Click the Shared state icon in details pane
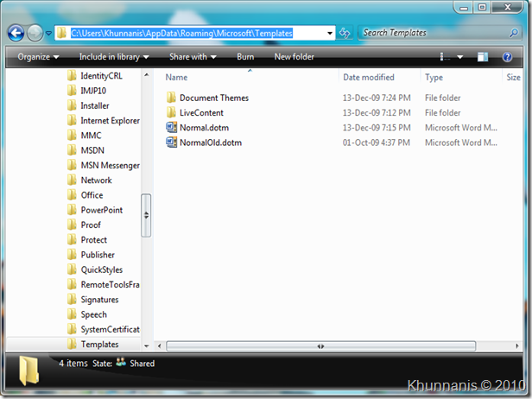The image size is (532, 399). pyautogui.click(x=121, y=363)
